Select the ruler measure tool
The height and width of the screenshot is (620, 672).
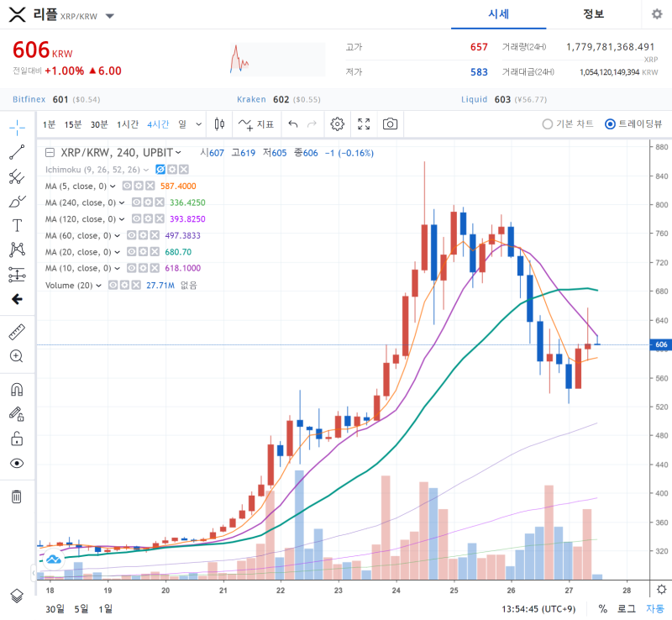click(17, 331)
